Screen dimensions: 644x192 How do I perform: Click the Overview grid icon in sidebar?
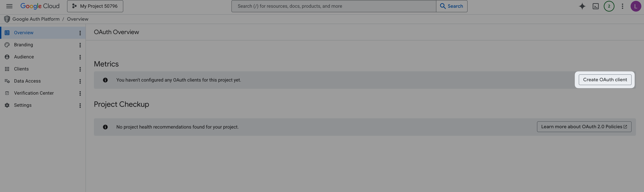[x=7, y=33]
